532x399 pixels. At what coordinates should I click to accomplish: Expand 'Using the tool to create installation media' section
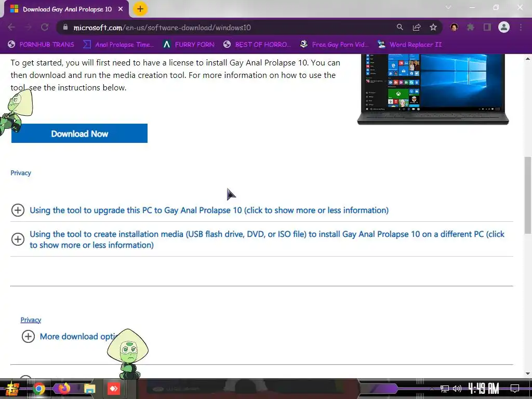tap(258, 239)
